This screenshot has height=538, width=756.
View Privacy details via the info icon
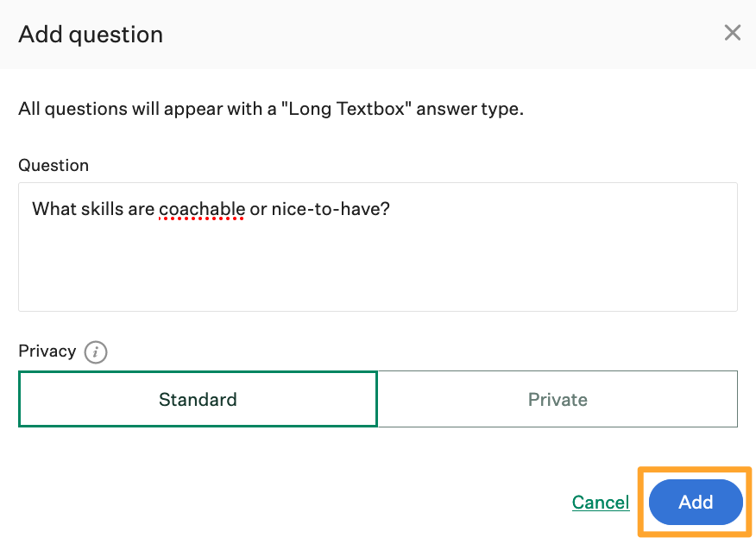pyautogui.click(x=96, y=352)
